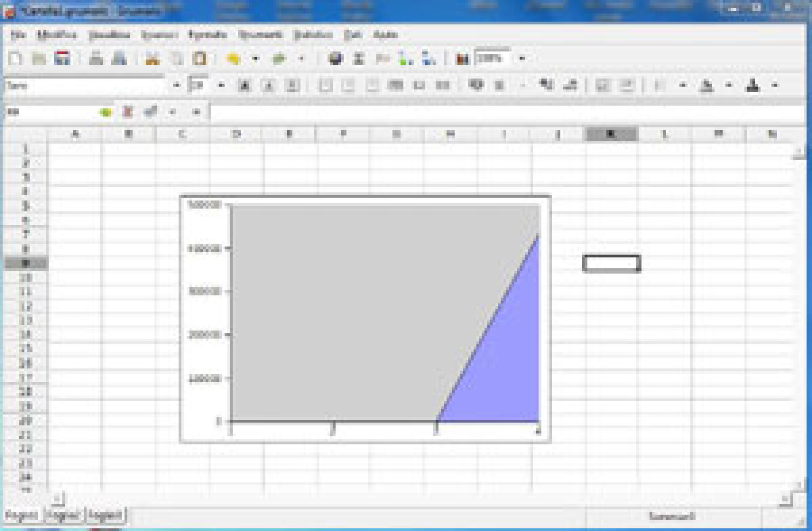The height and width of the screenshot is (531, 812).
Task: Open the Formato menu
Action: coord(208,35)
